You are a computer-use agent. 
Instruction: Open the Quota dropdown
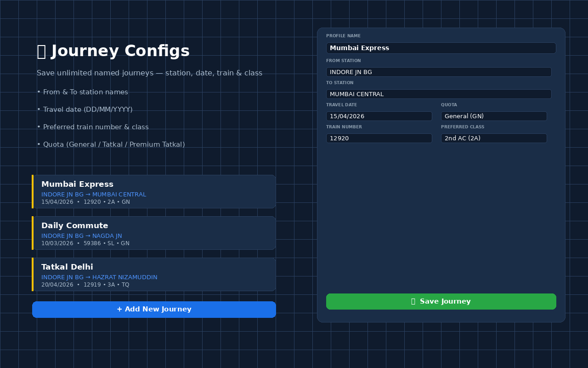pos(494,116)
